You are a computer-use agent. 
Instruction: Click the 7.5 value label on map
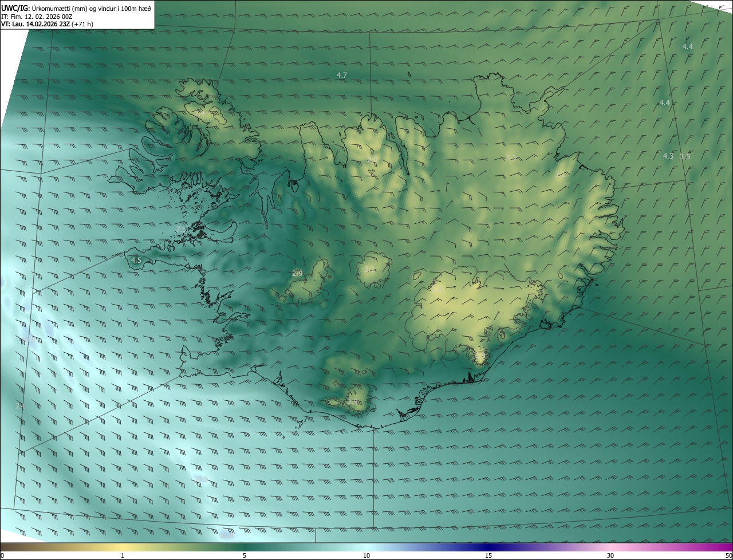coord(181,229)
